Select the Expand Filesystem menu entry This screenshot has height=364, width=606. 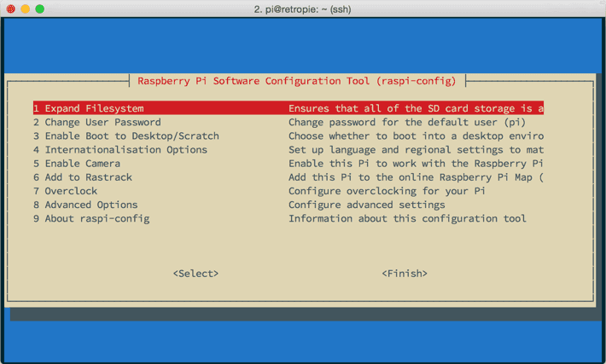[x=288, y=108]
